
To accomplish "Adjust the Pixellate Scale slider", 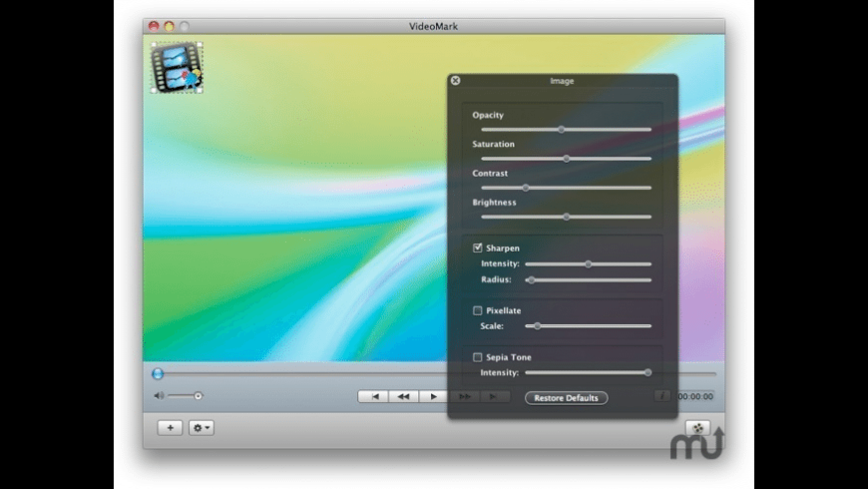I will (589, 326).
